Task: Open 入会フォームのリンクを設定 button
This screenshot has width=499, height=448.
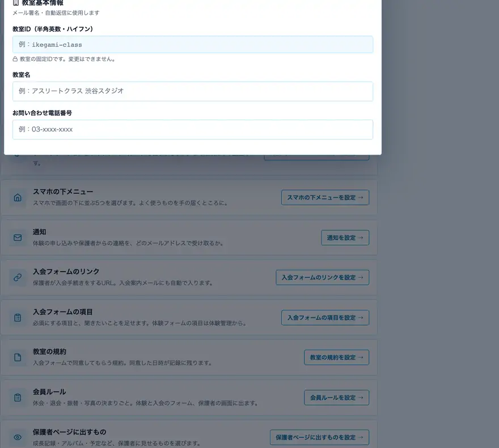Action: (x=323, y=277)
